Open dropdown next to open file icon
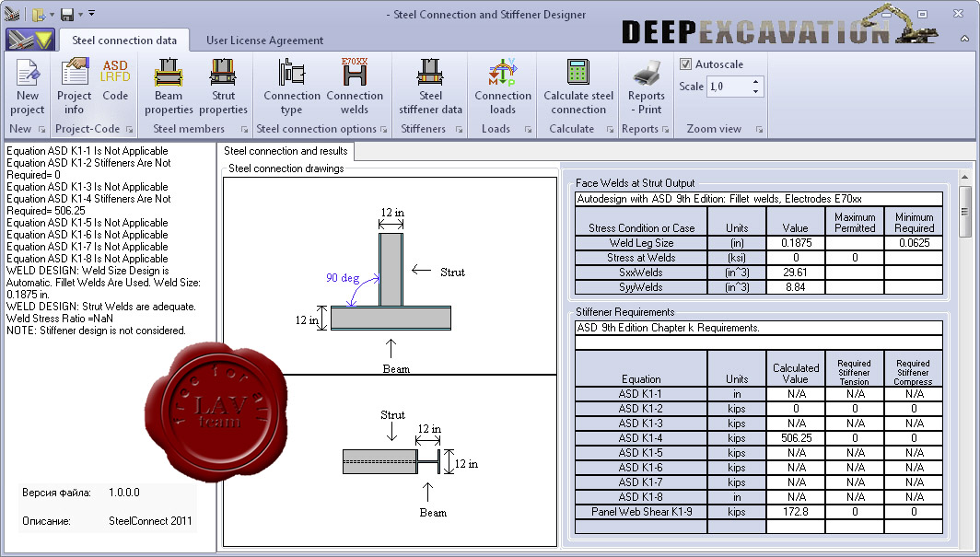 (x=52, y=15)
